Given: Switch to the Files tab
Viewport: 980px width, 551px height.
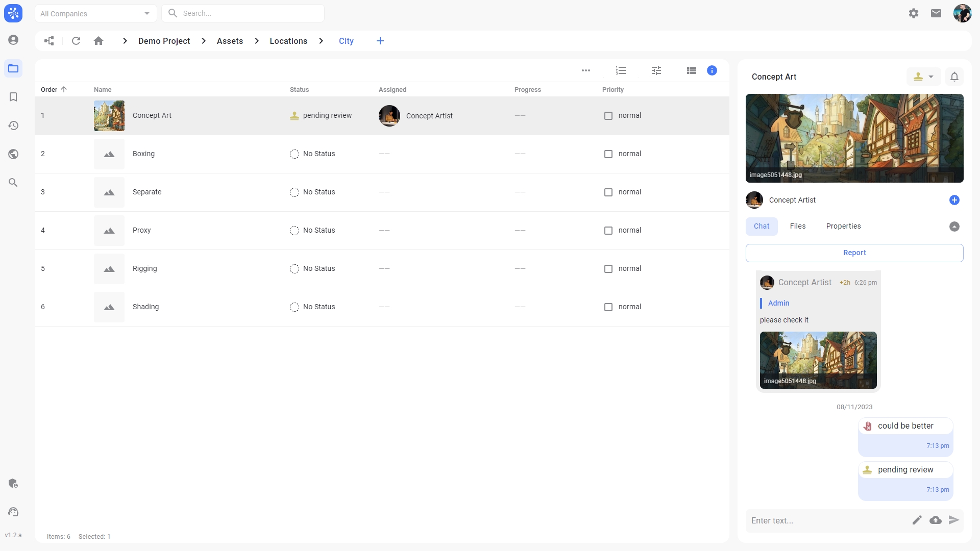Looking at the screenshot, I should coord(798,226).
